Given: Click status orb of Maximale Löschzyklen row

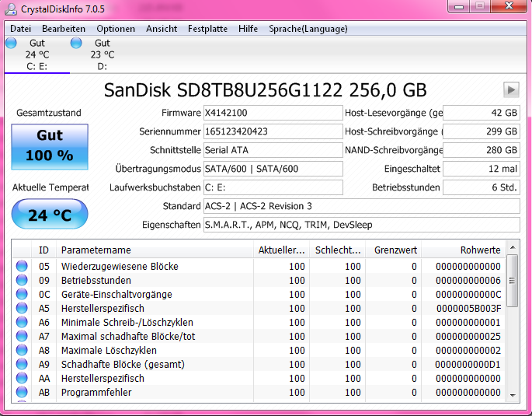Looking at the screenshot, I should pyautogui.click(x=22, y=350).
